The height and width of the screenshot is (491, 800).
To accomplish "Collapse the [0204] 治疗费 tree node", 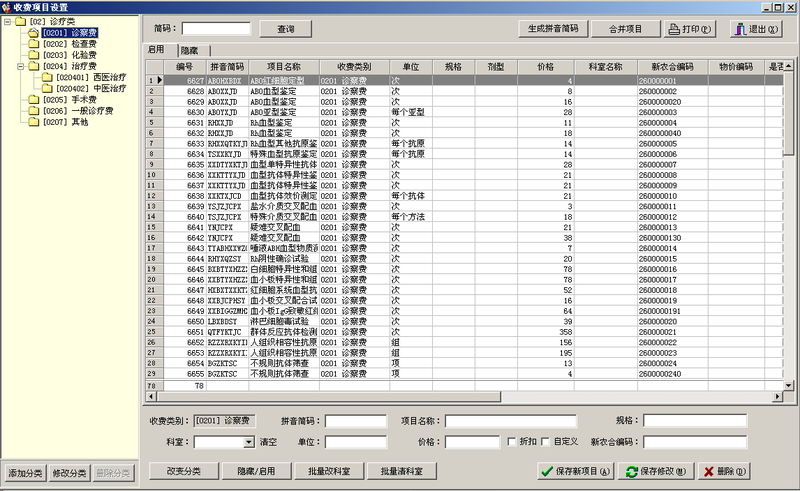I will (x=20, y=66).
